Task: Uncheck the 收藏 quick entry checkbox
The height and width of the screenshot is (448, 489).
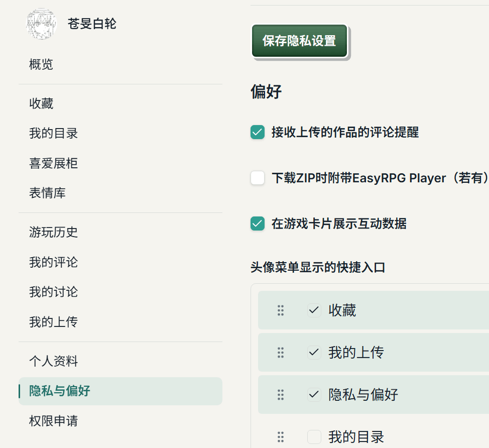Action: (x=314, y=310)
